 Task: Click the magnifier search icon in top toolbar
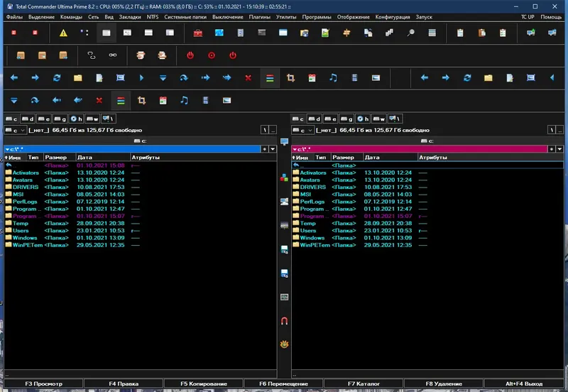pyautogui.click(x=411, y=33)
